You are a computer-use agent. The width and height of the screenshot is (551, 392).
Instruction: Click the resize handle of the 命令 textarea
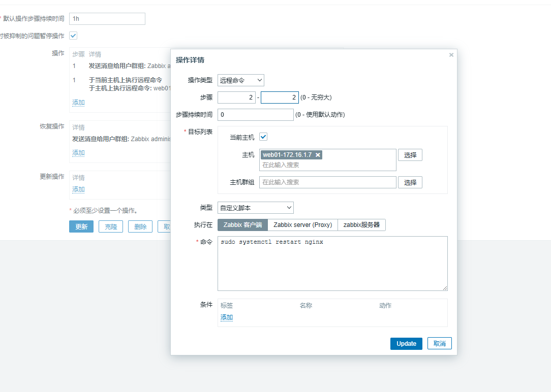[x=445, y=288]
